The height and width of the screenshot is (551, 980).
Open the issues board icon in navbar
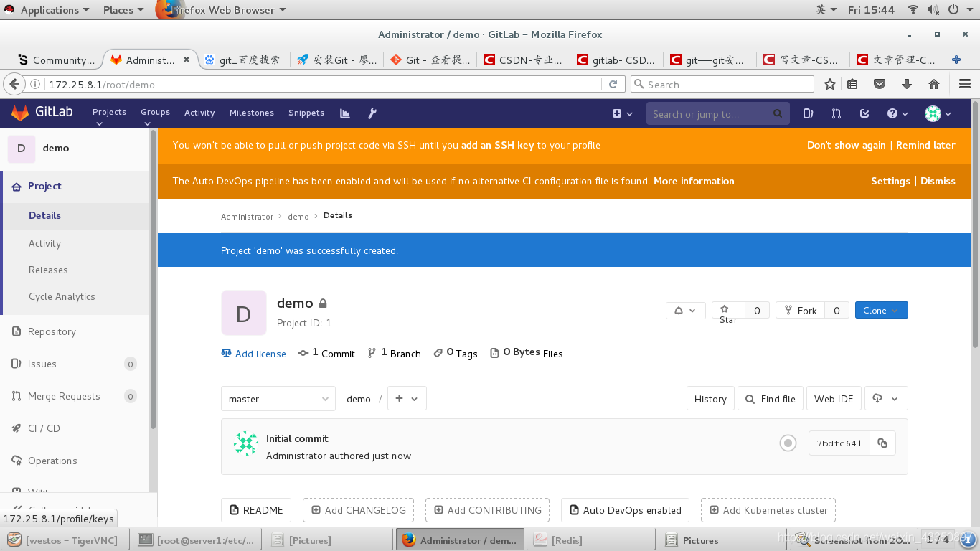(x=808, y=113)
